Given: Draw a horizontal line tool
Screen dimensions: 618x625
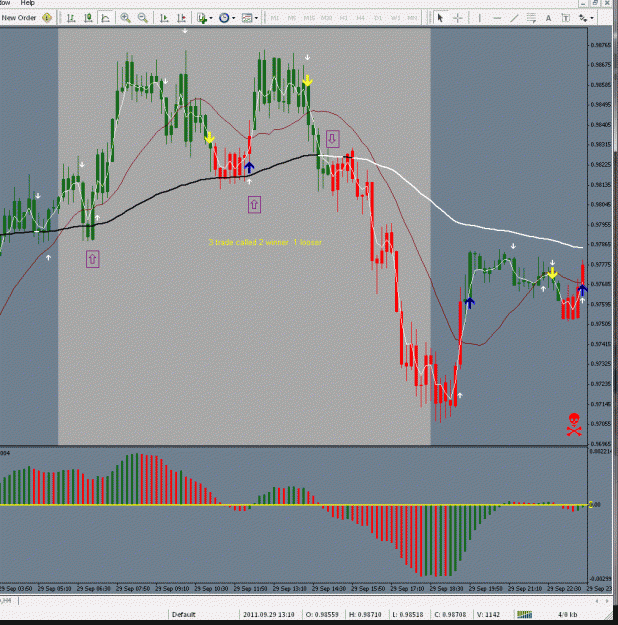Looking at the screenshot, I should point(497,18).
